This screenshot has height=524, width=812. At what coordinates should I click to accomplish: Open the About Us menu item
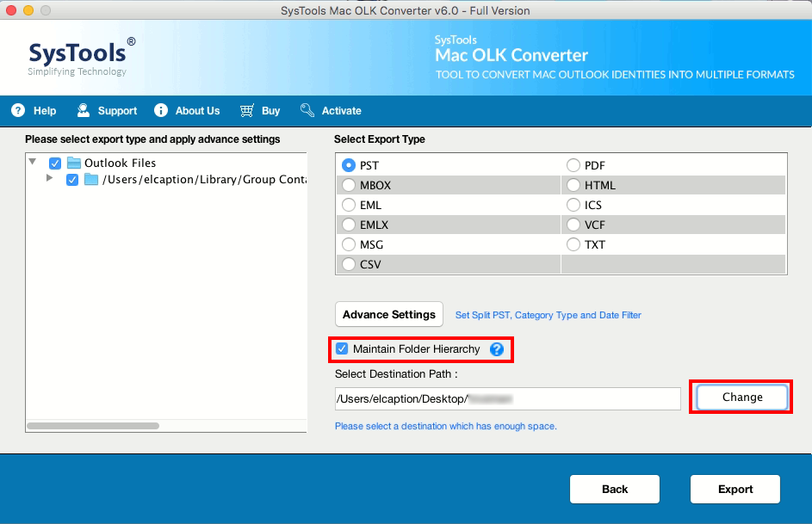[x=197, y=111]
